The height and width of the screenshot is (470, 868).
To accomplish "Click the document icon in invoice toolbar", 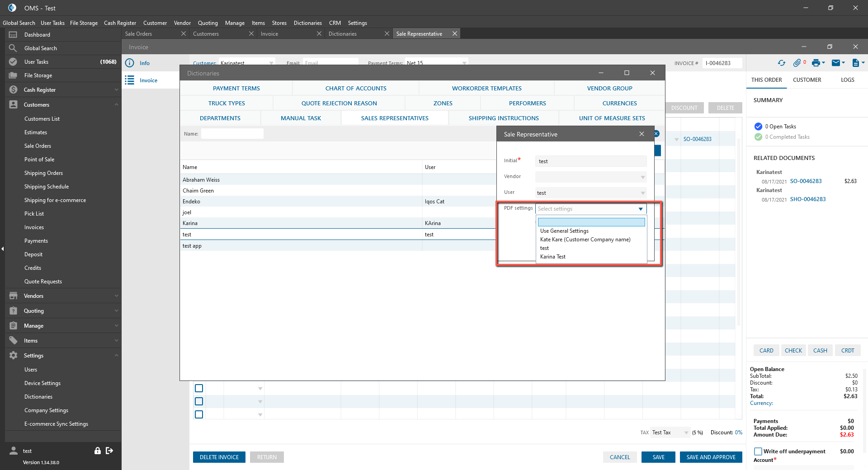I will tap(855, 63).
